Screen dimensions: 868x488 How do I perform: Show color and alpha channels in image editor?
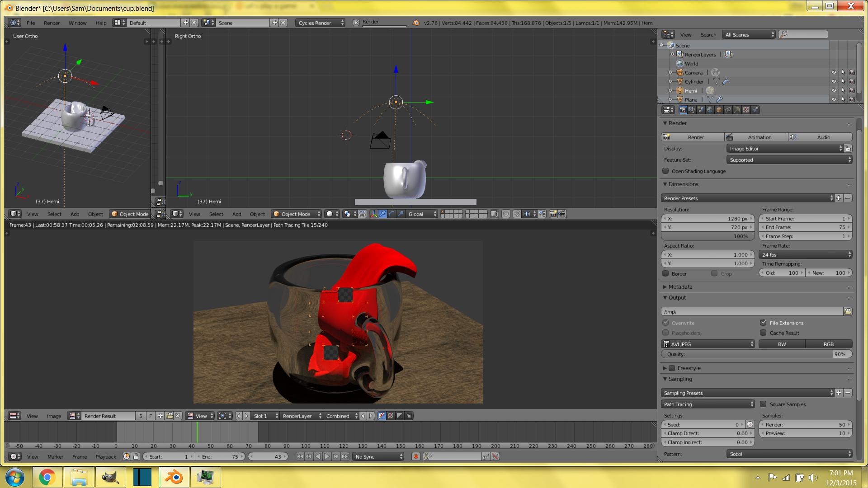[382, 416]
